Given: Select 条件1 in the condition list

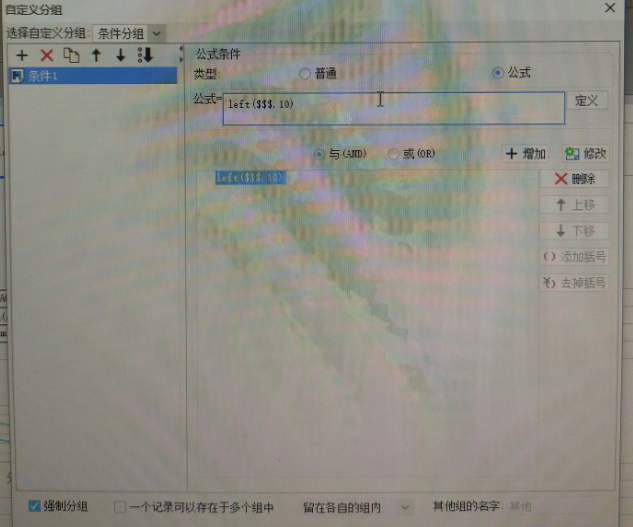Looking at the screenshot, I should tap(93, 76).
